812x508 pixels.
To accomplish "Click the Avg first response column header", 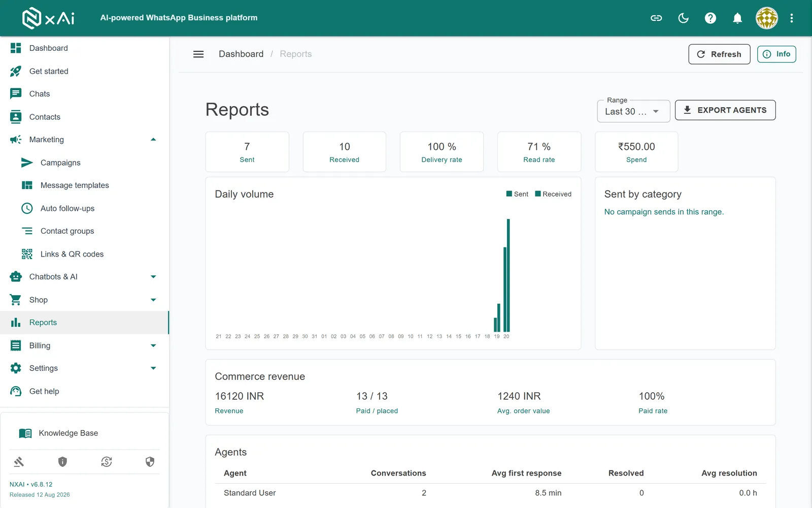I will (526, 473).
